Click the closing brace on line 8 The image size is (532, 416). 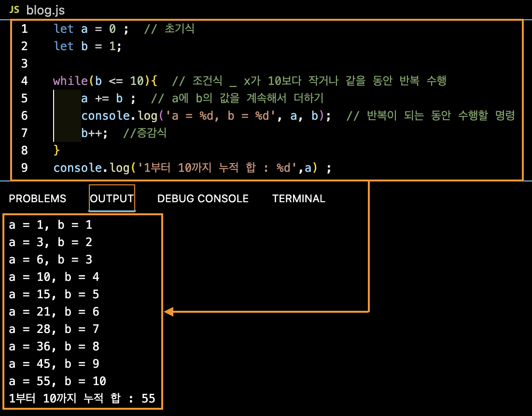tap(56, 150)
